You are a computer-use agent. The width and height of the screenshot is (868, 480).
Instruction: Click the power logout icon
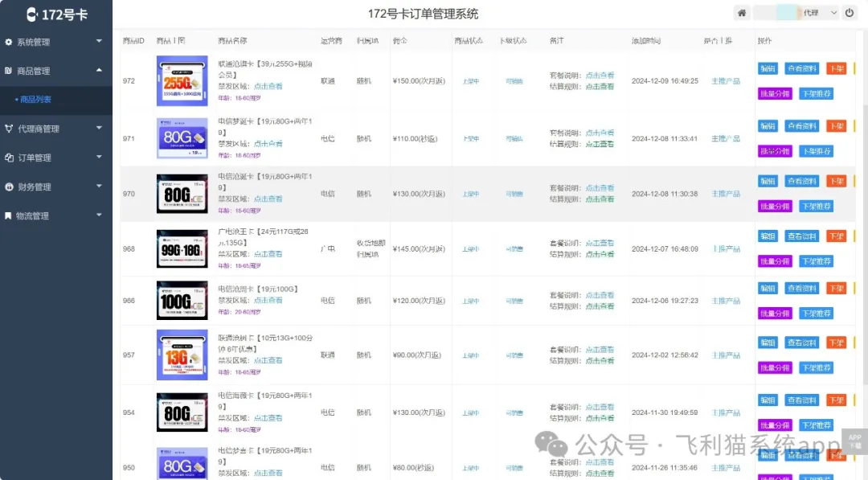pos(850,13)
